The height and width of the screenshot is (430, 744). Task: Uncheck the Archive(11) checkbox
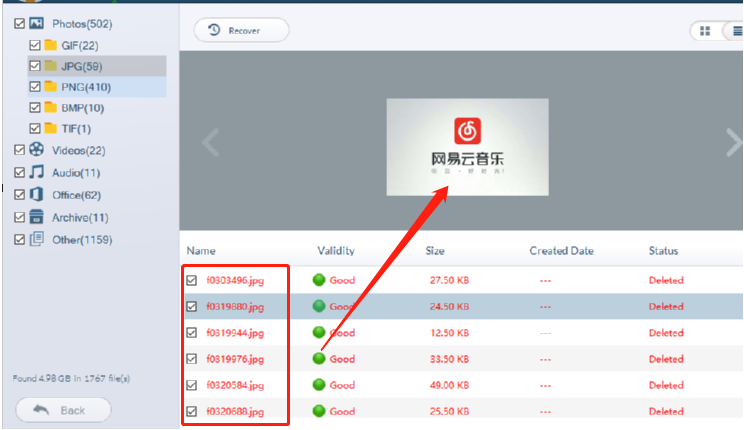tap(19, 217)
